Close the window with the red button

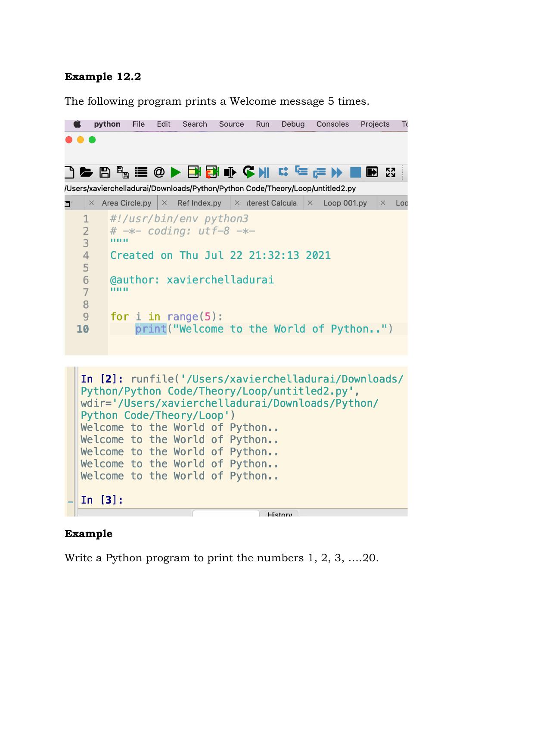tap(69, 140)
